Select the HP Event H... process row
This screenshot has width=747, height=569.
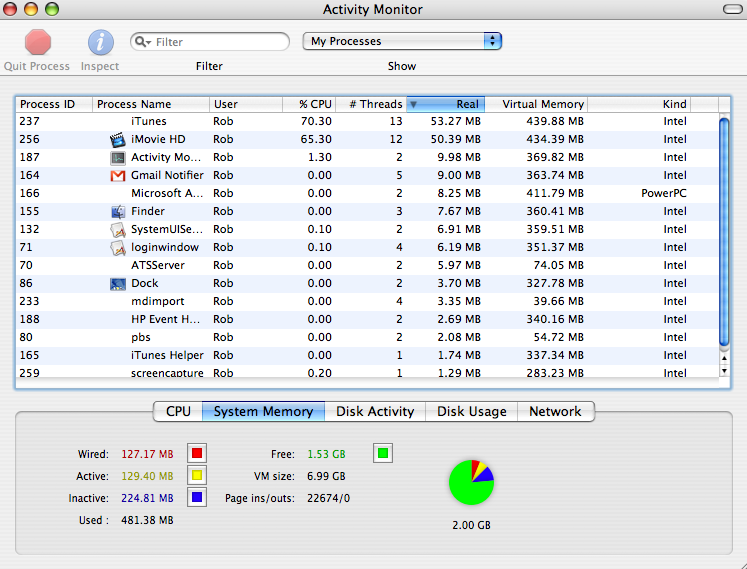(x=367, y=320)
